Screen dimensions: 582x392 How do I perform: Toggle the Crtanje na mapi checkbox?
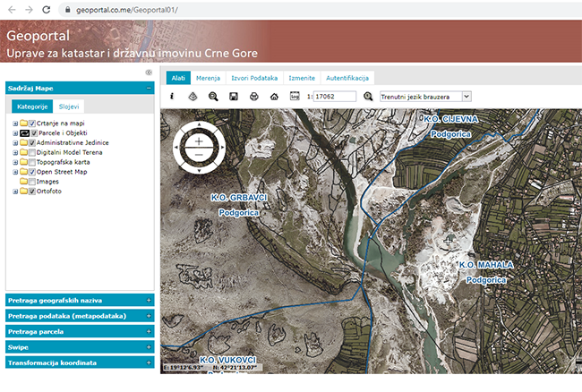pyautogui.click(x=32, y=123)
